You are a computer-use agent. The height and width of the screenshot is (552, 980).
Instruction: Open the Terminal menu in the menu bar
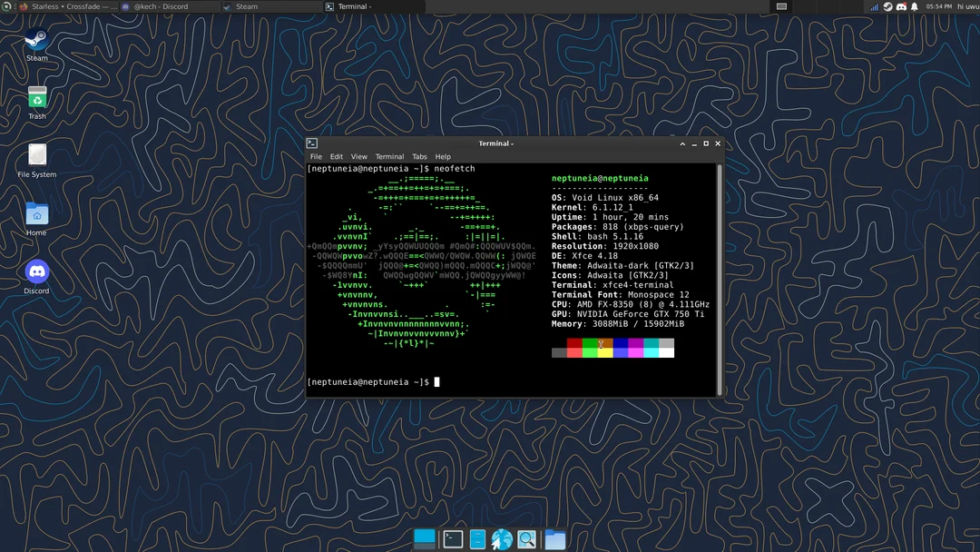[389, 156]
